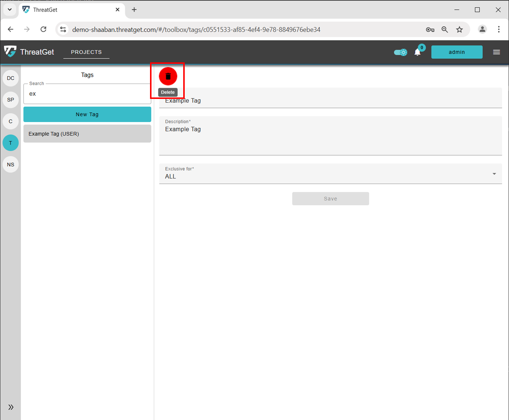Select the DC sidebar icon

(x=10, y=78)
